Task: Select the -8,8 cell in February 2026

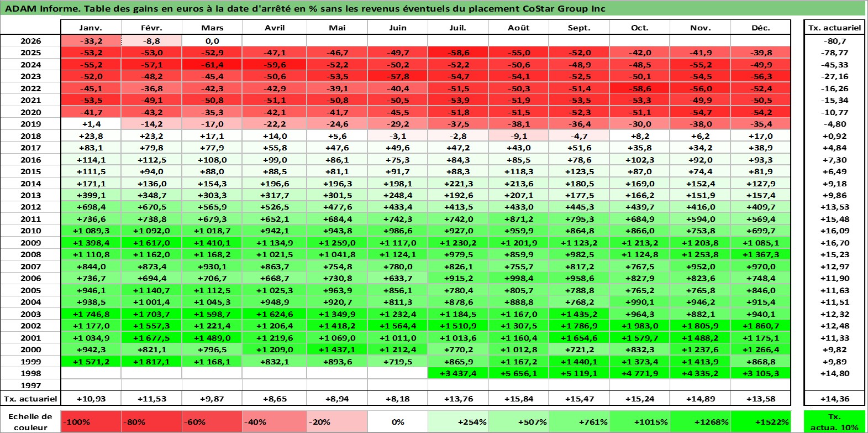Action: [151, 41]
